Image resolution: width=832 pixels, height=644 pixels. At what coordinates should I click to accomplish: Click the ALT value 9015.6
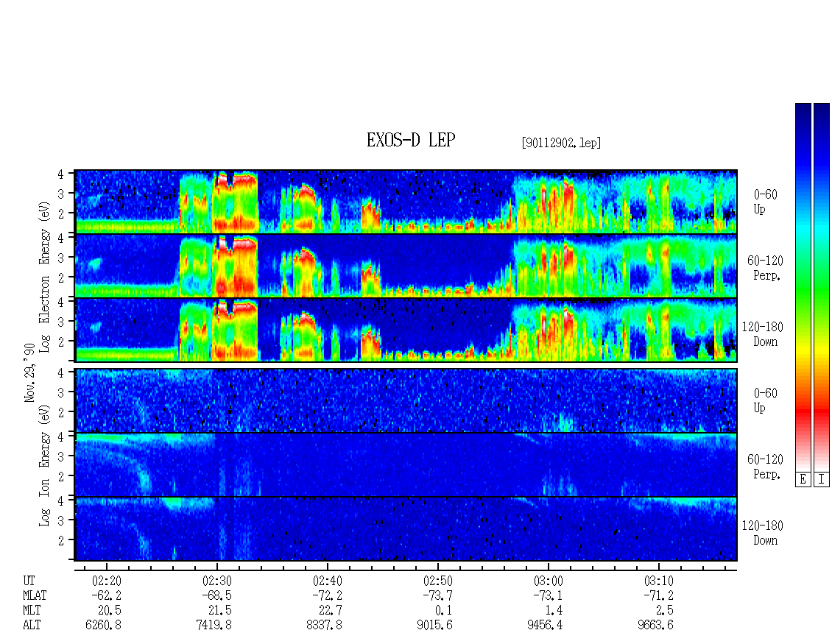[434, 626]
